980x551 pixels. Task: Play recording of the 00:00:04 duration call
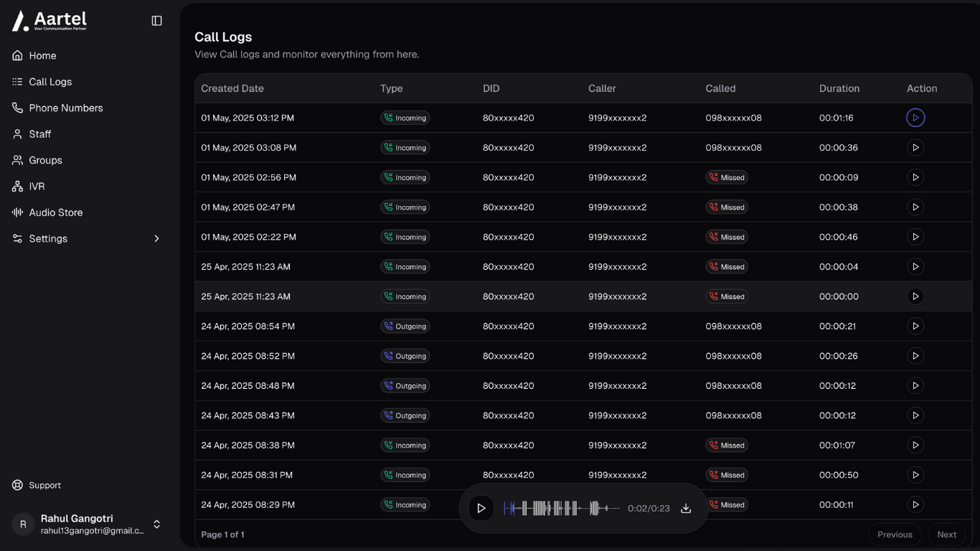915,267
